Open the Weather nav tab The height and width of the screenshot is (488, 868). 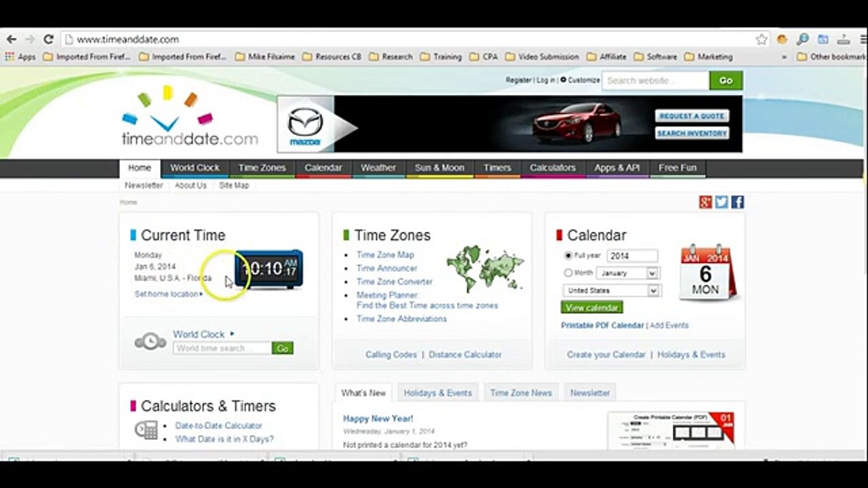point(378,168)
